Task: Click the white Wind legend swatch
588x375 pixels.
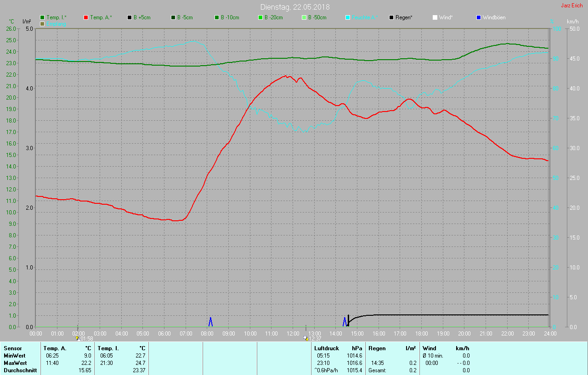Action: pos(435,17)
